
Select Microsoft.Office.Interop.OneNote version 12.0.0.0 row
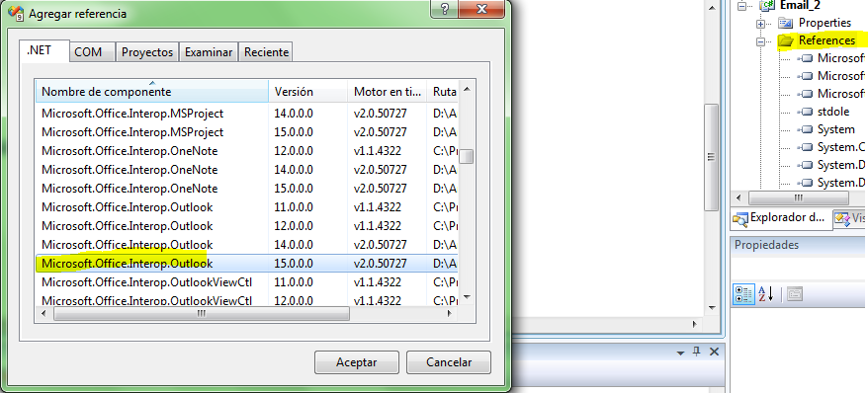coord(247,151)
